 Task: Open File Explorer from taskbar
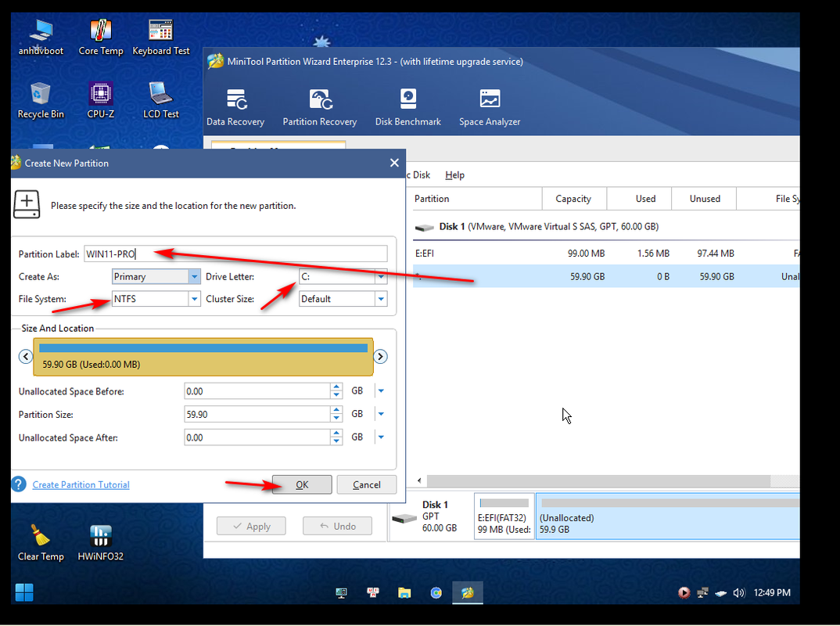click(404, 592)
